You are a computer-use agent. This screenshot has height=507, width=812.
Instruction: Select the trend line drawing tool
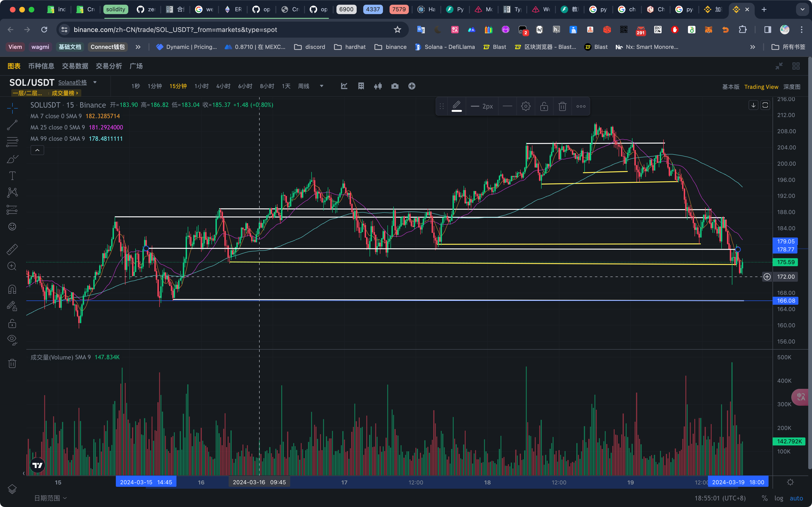point(12,125)
